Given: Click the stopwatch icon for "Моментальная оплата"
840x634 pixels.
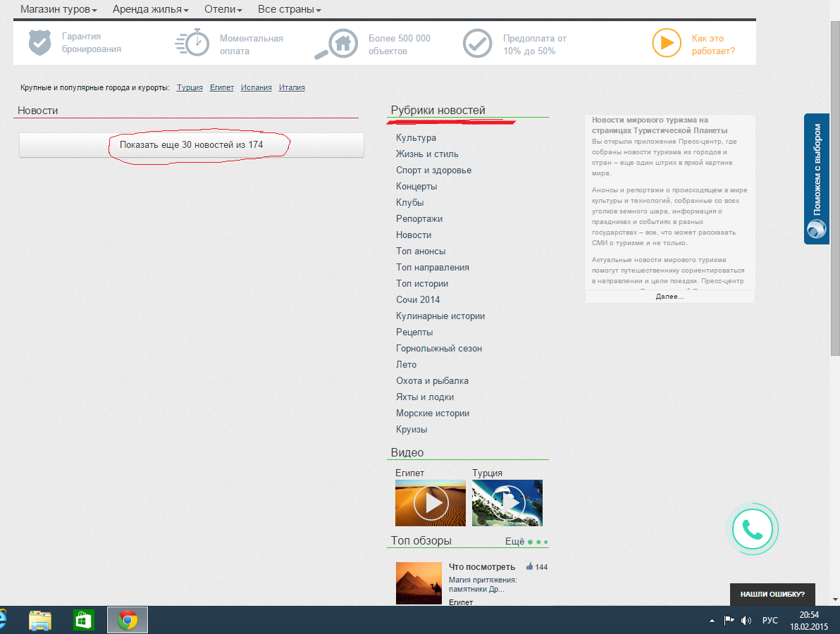Looking at the screenshot, I should [192, 43].
